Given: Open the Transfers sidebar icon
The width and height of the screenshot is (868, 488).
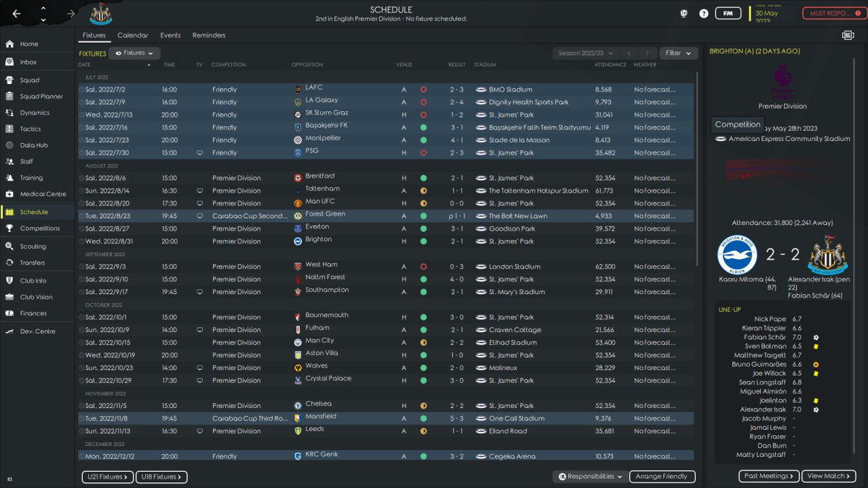Looking at the screenshot, I should (9, 263).
